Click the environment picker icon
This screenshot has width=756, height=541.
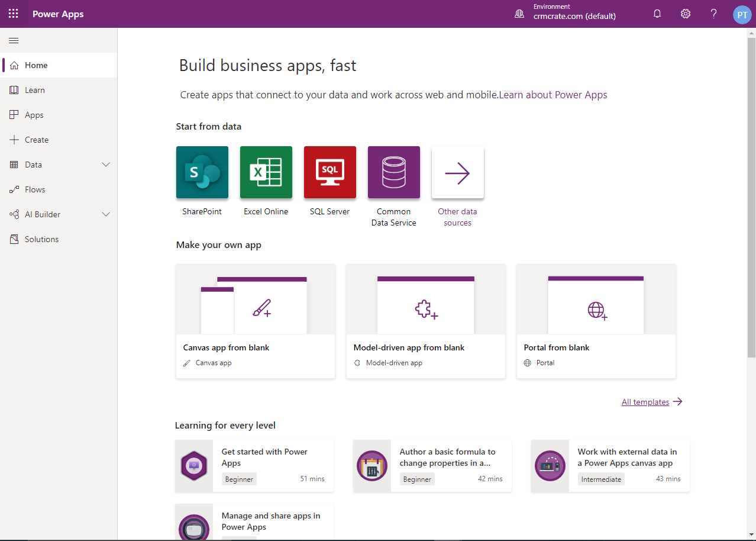(519, 14)
